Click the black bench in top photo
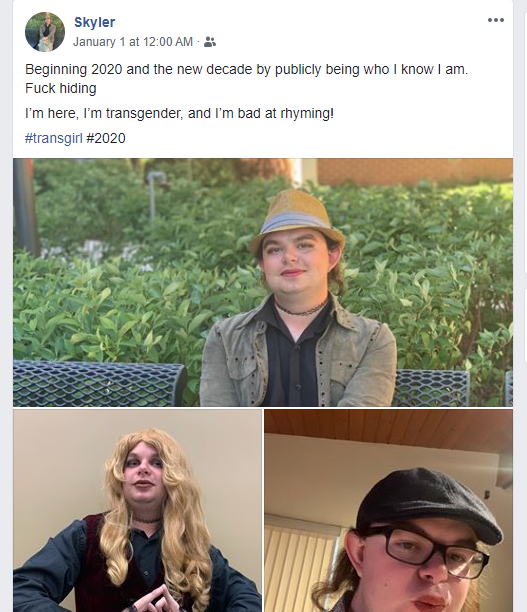 (98, 383)
